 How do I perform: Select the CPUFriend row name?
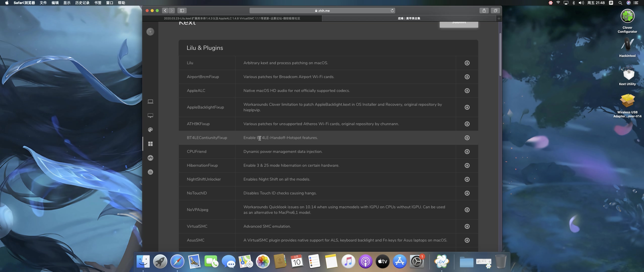tap(196, 152)
